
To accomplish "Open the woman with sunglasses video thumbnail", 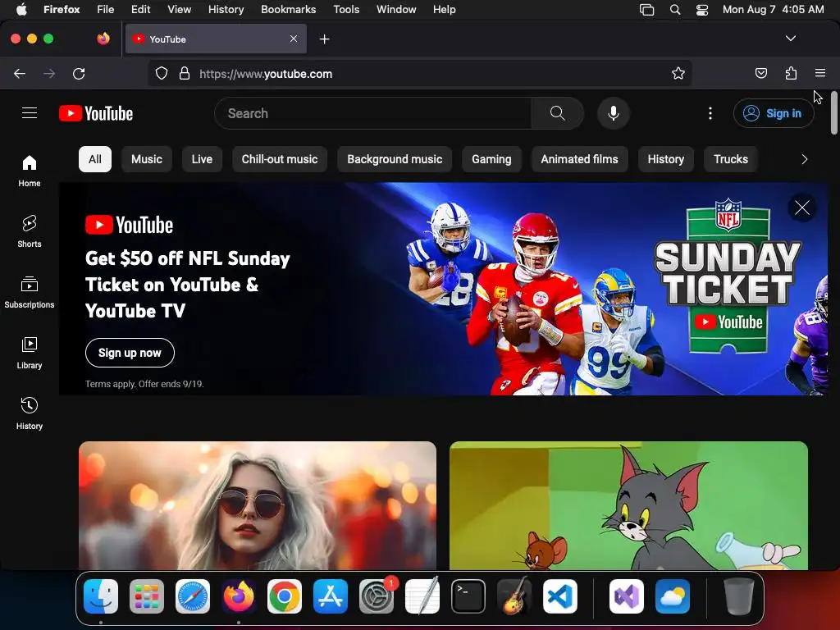I will click(x=257, y=505).
